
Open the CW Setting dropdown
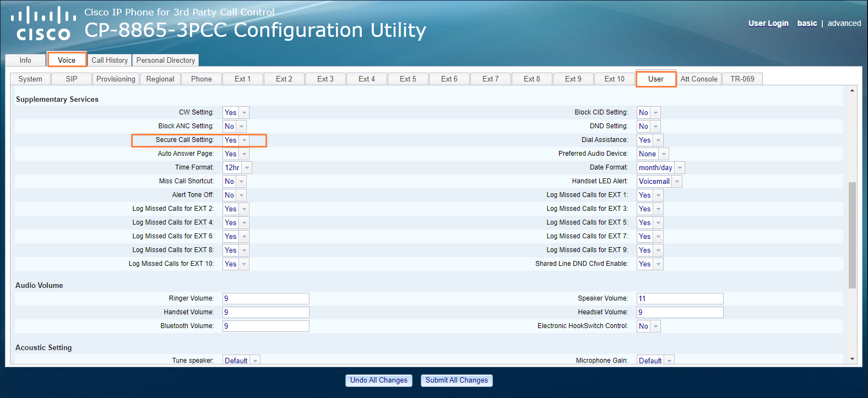236,113
